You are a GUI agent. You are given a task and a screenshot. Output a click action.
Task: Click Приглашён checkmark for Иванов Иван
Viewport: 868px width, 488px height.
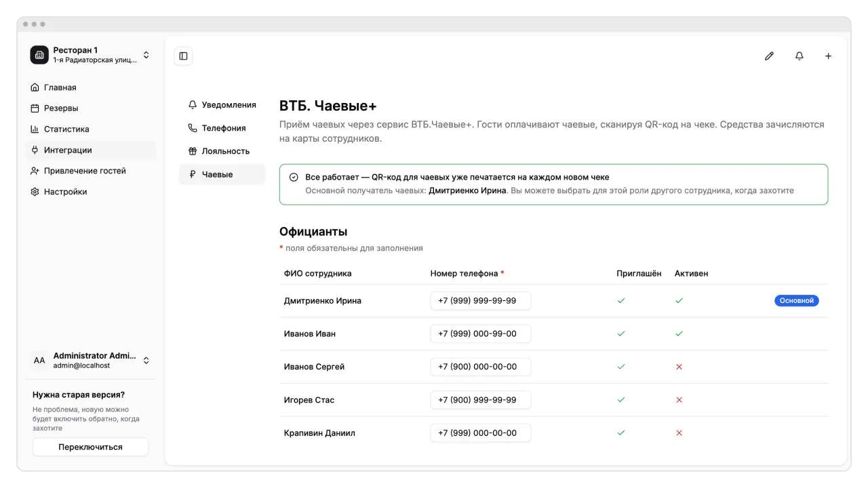[621, 333]
